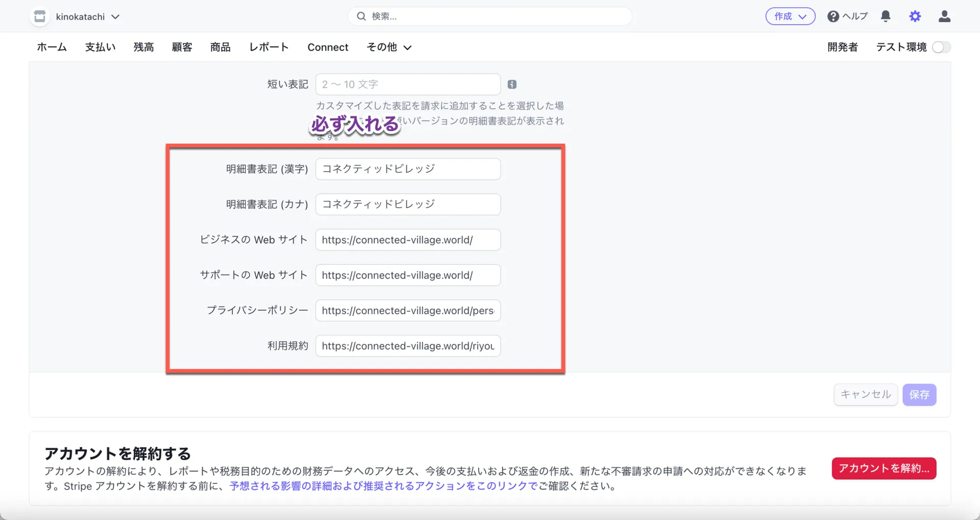The width and height of the screenshot is (980, 520).
Task: Click the キャンセル button
Action: 865,394
